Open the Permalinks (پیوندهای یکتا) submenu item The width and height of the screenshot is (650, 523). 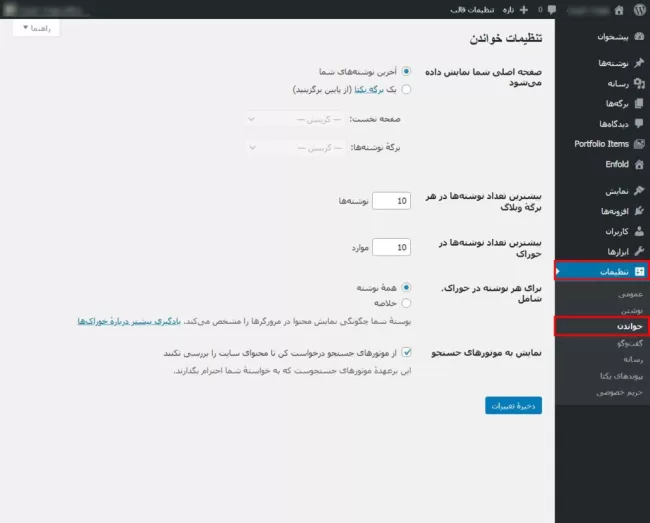pos(621,376)
